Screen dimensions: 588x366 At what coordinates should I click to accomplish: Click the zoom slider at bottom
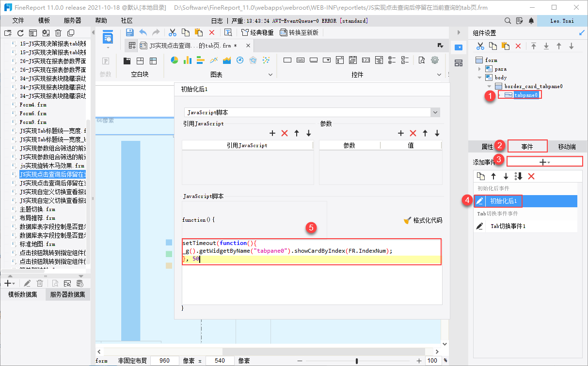click(x=357, y=361)
